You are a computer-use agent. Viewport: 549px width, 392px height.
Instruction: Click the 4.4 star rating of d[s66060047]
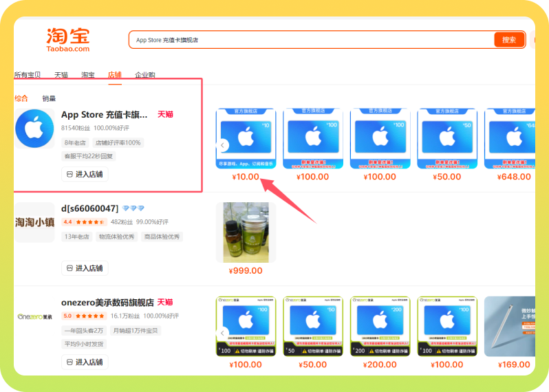(x=84, y=222)
